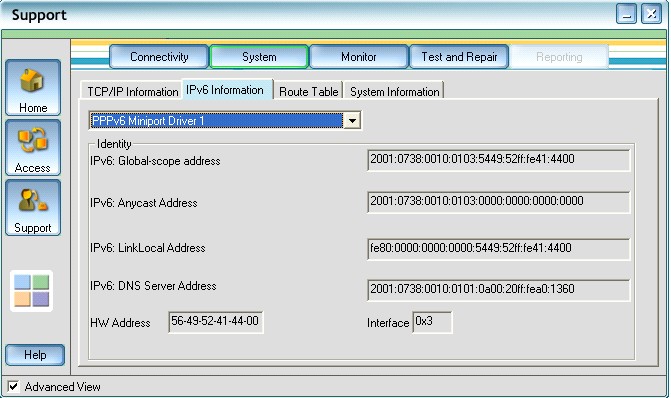Open the System Information sub-tab
671x398 pixels.
394,91
